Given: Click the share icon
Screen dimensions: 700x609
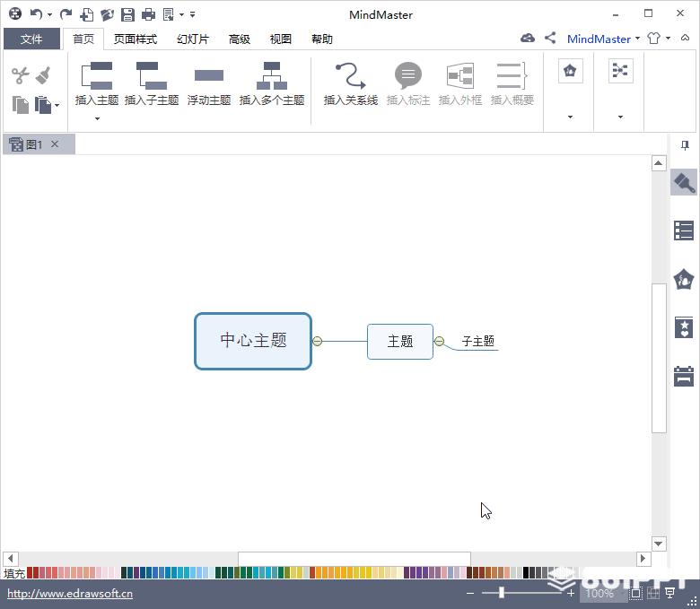Looking at the screenshot, I should click(x=550, y=38).
